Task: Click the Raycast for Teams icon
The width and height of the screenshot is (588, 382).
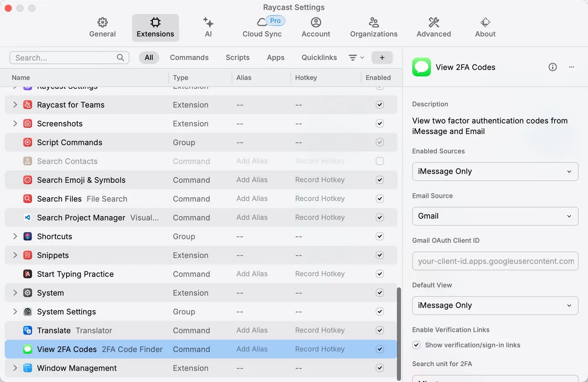Action: 28,105
